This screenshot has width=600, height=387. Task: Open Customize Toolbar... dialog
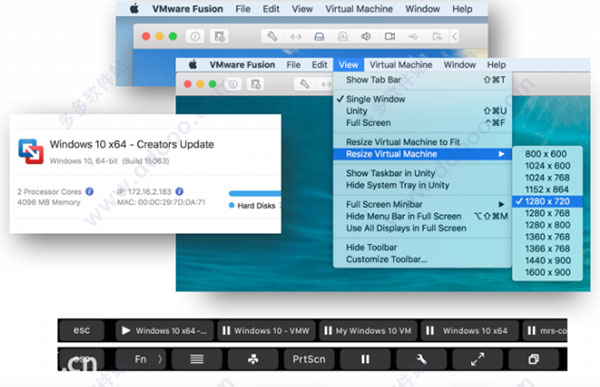point(422,259)
